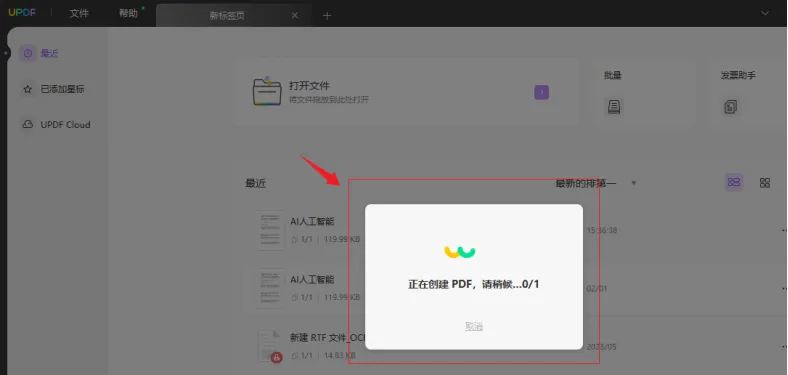This screenshot has height=375, width=788.
Task: Click the 14.83 KB file size
Action: [340, 355]
